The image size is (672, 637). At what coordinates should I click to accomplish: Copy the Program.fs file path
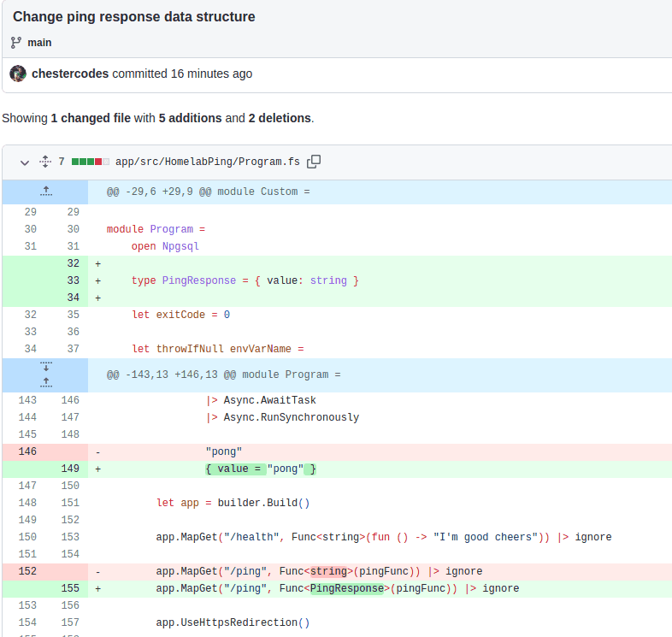pos(314,162)
